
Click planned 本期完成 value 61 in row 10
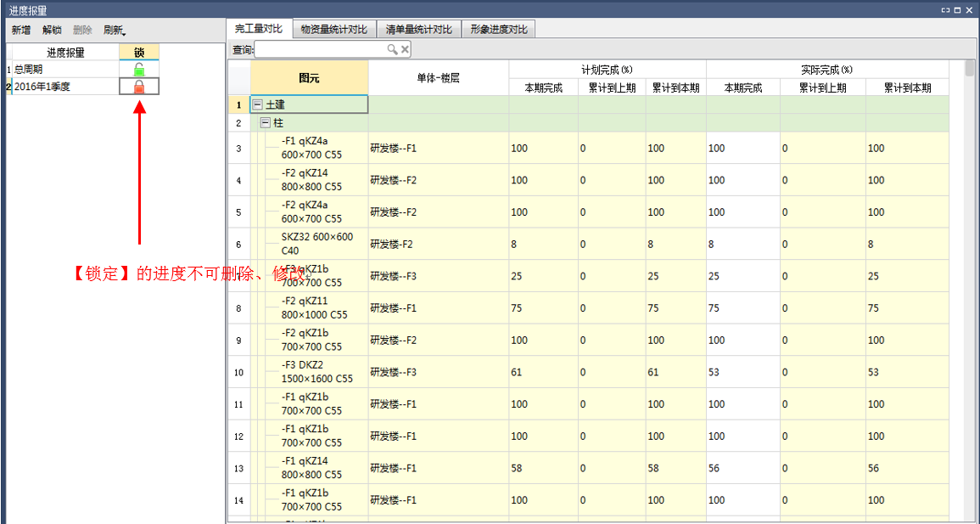point(544,372)
